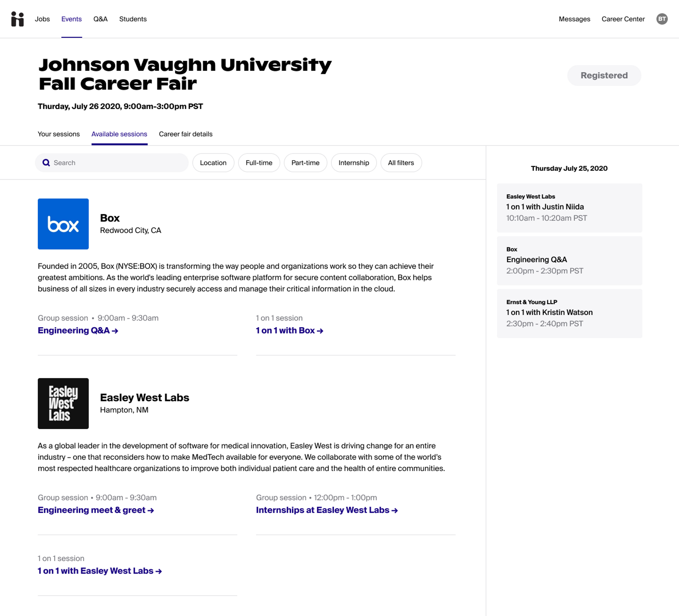Screen dimensions: 679x616
Task: Click the Handshake logo icon
Action: point(18,19)
